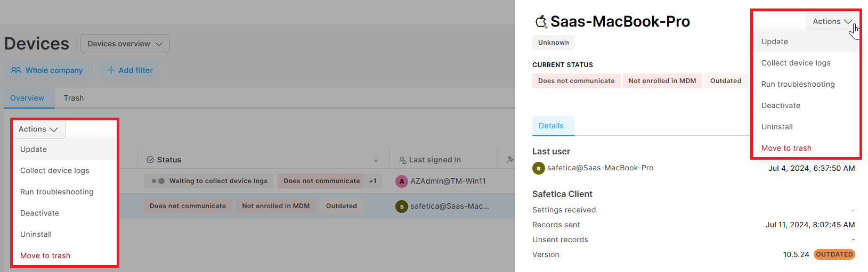
Task: Switch to the Trash tab
Action: [74, 98]
